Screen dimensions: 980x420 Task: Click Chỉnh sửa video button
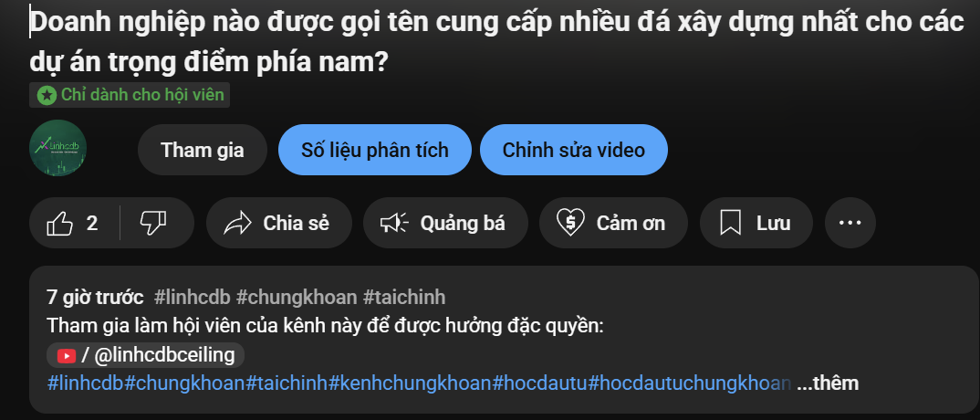click(574, 150)
